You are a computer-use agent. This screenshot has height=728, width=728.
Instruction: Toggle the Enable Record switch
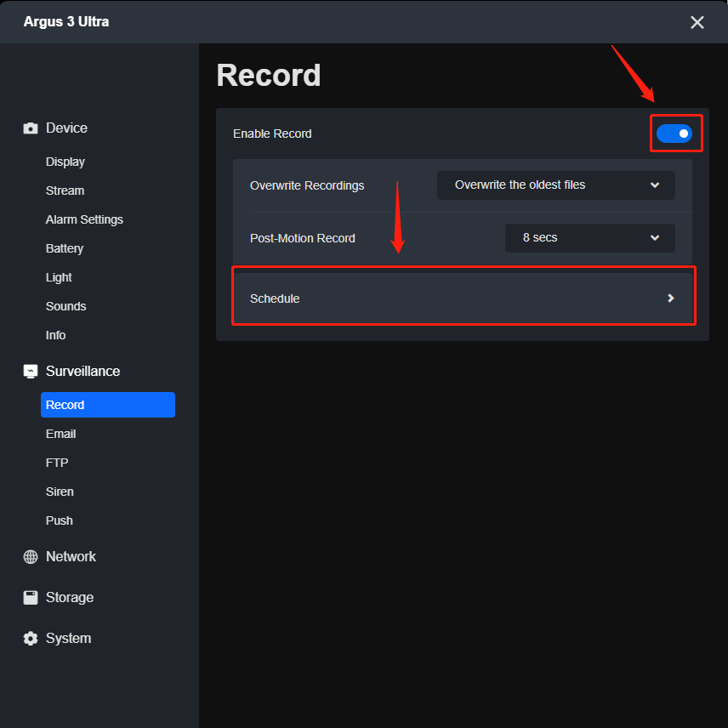[674, 134]
